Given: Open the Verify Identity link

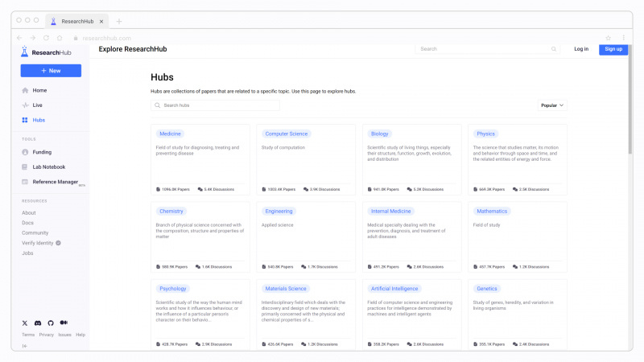Looking at the screenshot, I should [x=37, y=243].
